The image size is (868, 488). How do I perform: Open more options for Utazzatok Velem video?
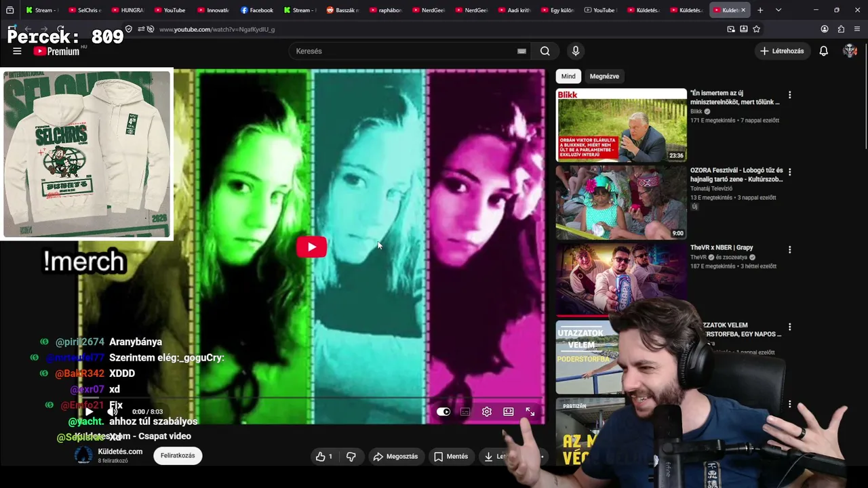click(789, 327)
